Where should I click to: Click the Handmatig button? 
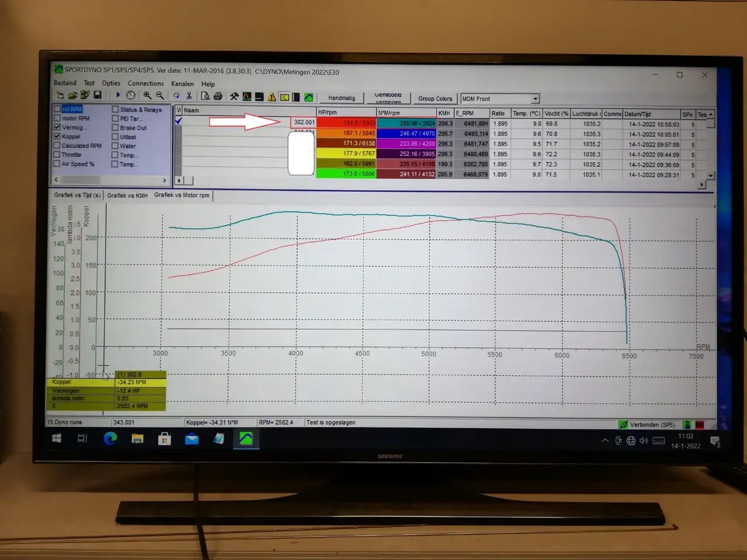341,98
